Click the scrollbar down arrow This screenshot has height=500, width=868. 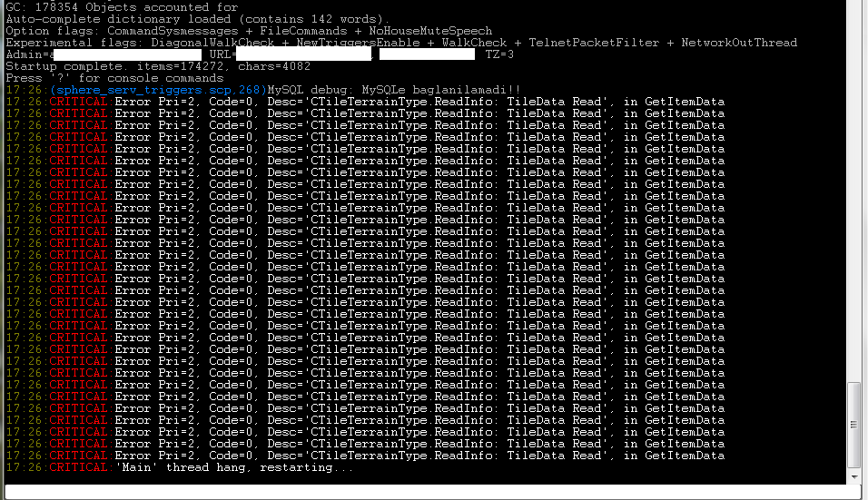click(854, 475)
